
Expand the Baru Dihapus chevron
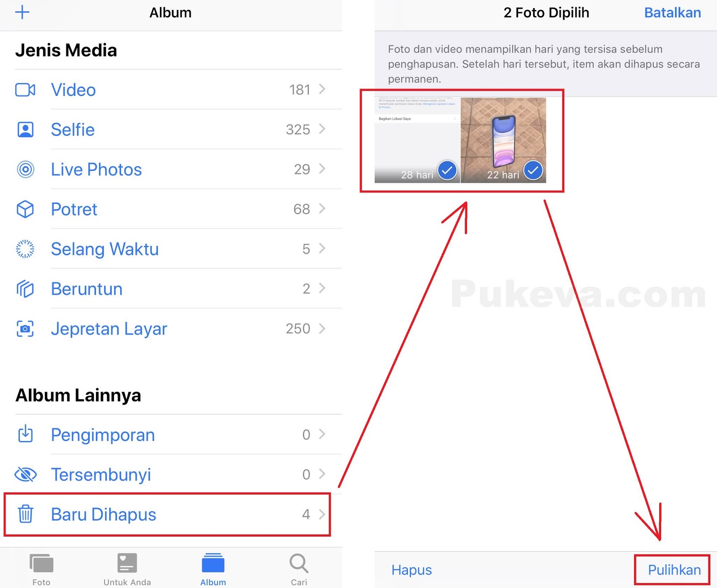point(322,514)
